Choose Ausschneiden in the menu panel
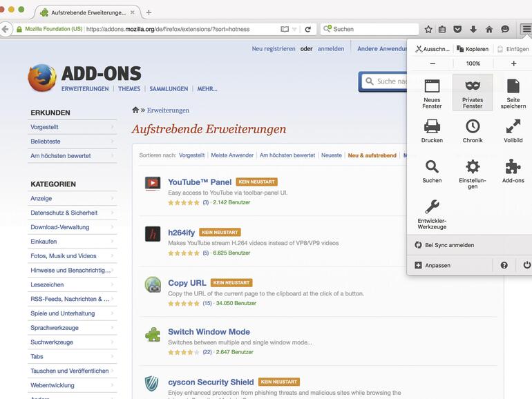532x399 pixels. 433,49
